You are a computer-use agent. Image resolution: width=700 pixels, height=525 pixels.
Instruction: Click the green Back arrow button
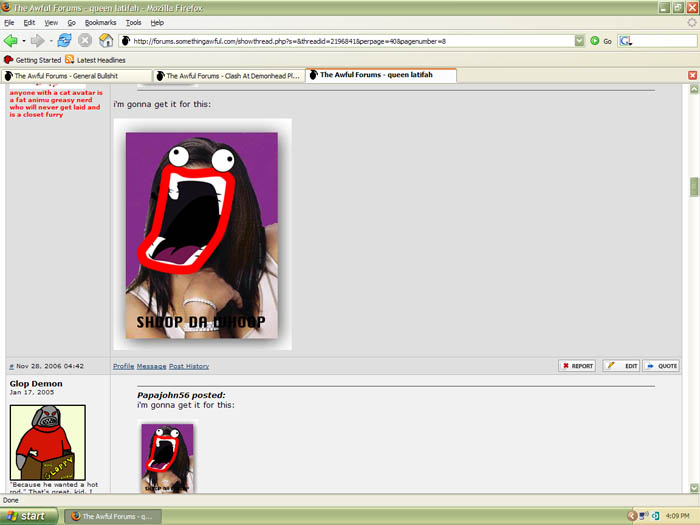tap(11, 41)
